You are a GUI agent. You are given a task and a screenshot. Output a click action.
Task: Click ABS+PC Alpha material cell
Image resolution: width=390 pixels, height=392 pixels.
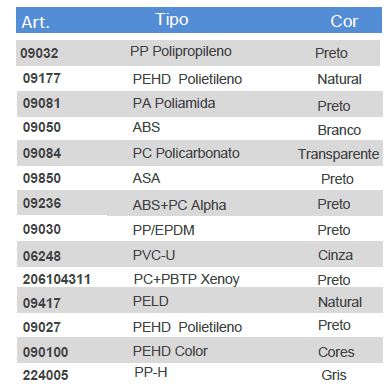click(x=179, y=205)
